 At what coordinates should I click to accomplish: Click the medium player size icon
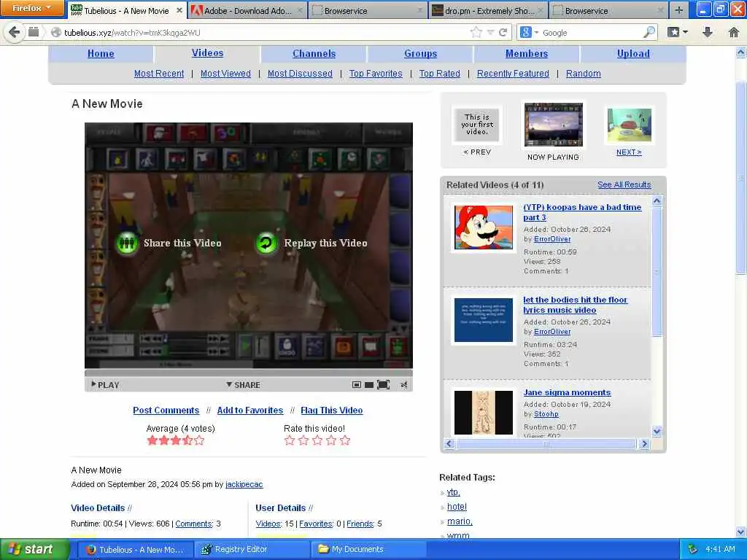point(368,385)
